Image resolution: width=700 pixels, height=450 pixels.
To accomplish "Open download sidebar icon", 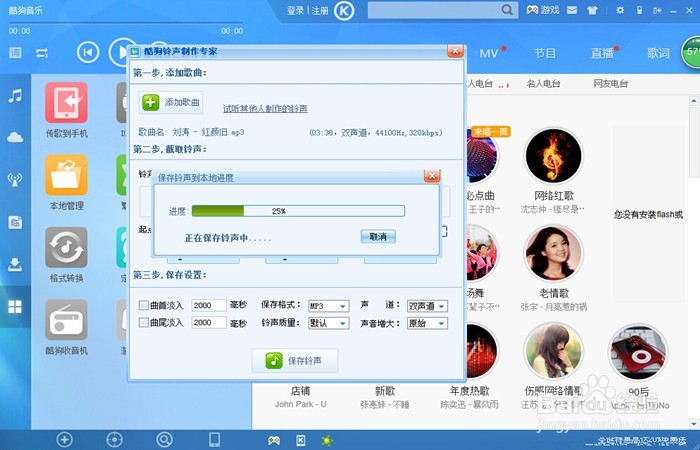I will coord(15,264).
